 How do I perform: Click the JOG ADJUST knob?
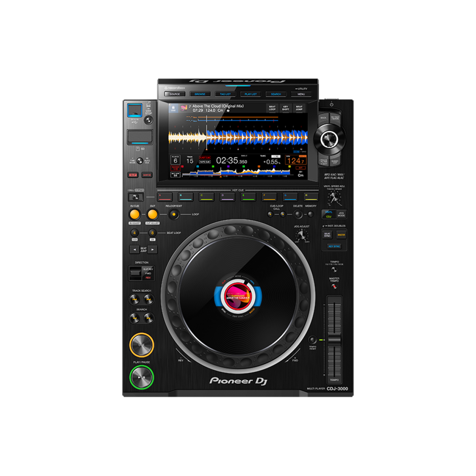tap(302, 236)
